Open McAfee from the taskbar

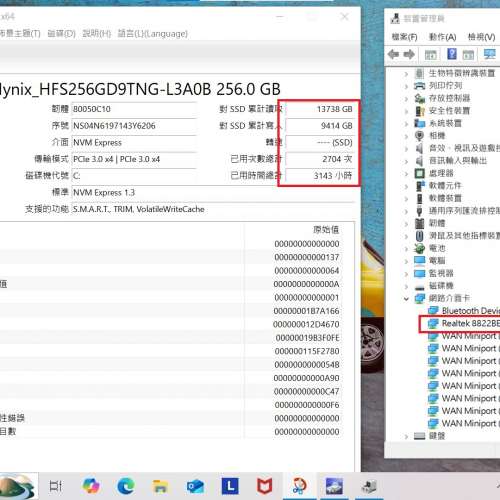click(x=265, y=486)
